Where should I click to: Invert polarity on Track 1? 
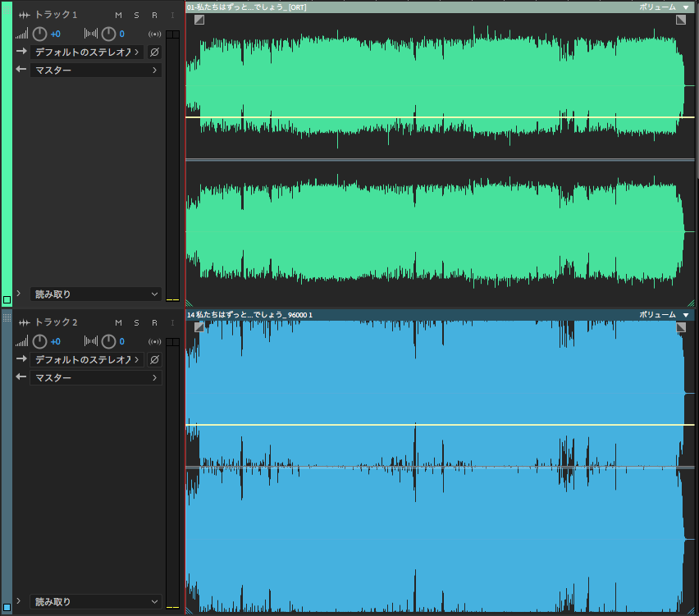pos(154,52)
